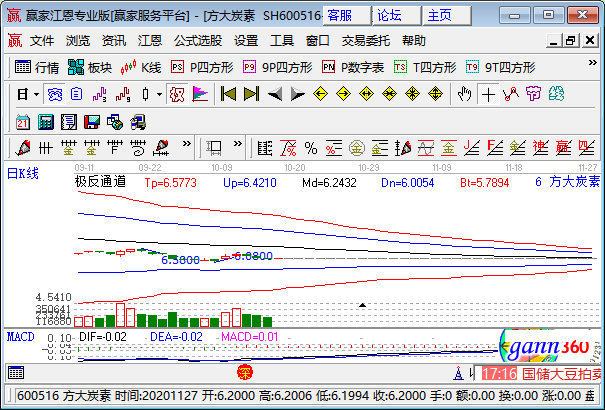Click the red step-chart 9 icon
Screen dimensions: 605x410
pyautogui.click(x=123, y=94)
